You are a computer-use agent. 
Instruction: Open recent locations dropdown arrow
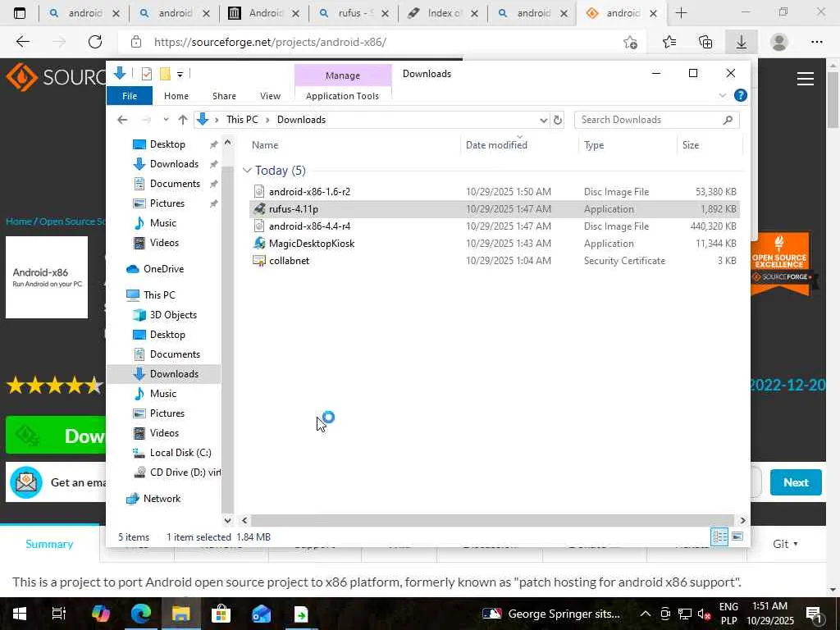(166, 120)
